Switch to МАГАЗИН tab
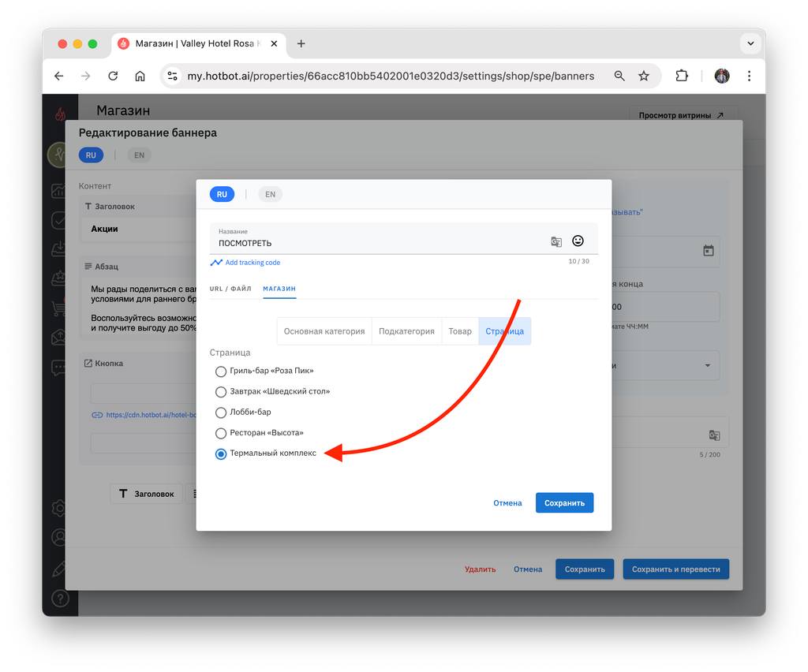This screenshot has width=808, height=672. 279,289
